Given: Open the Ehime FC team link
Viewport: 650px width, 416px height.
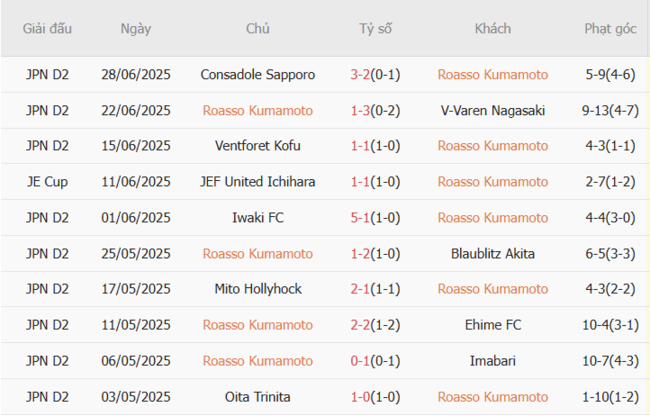Looking at the screenshot, I should 493,326.
